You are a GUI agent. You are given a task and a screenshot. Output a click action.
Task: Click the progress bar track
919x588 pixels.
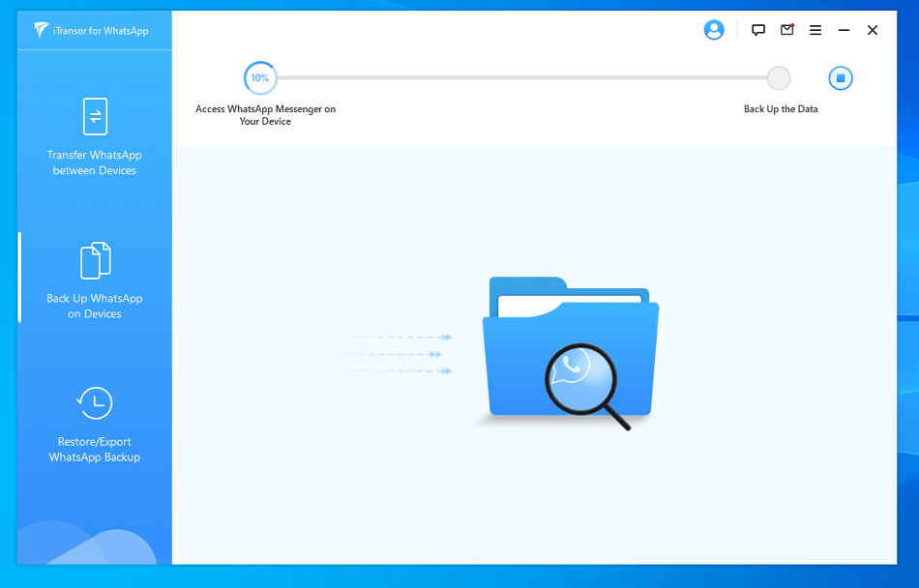[521, 78]
